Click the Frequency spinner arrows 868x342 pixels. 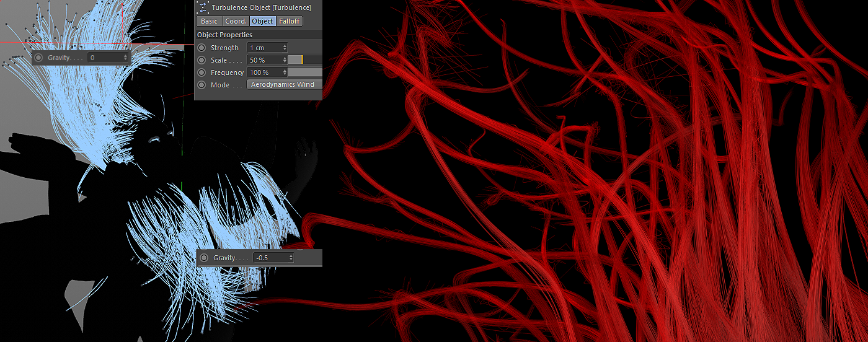285,72
